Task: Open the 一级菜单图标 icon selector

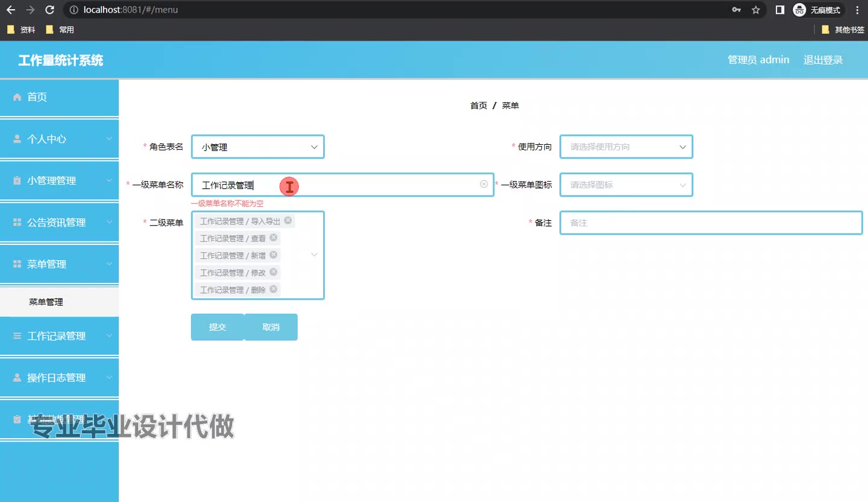Action: pyautogui.click(x=626, y=185)
